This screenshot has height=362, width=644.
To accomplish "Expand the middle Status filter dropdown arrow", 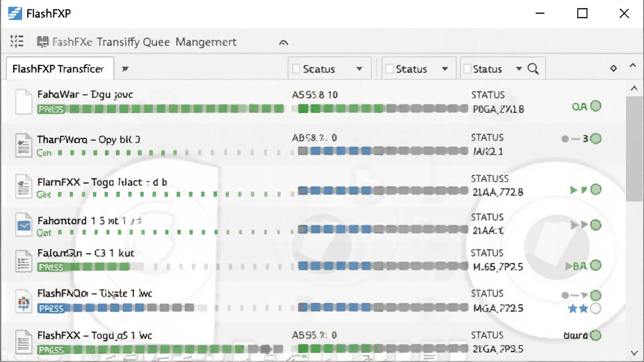I will [x=445, y=69].
